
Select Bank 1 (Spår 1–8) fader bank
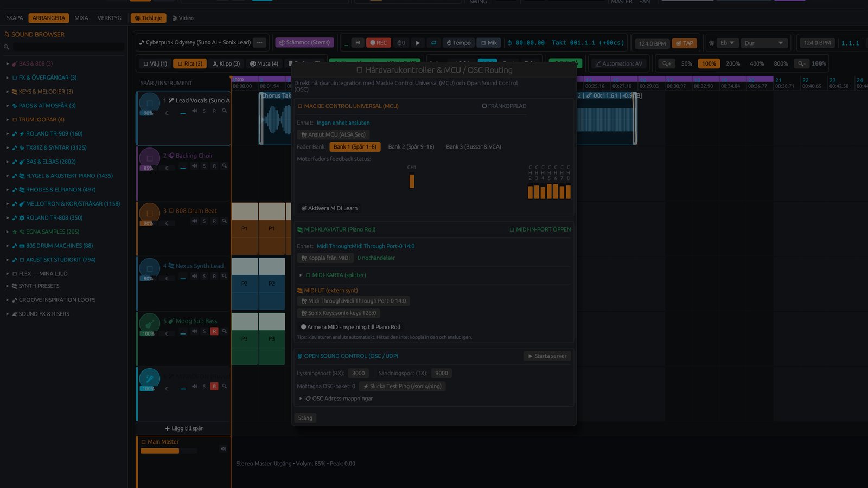point(355,147)
